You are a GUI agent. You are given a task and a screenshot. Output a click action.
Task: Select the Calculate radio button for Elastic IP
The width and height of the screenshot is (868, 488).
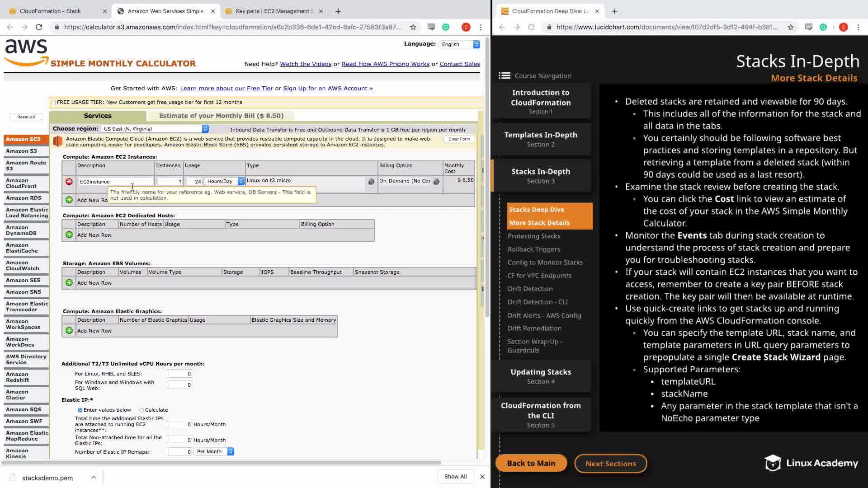click(142, 410)
